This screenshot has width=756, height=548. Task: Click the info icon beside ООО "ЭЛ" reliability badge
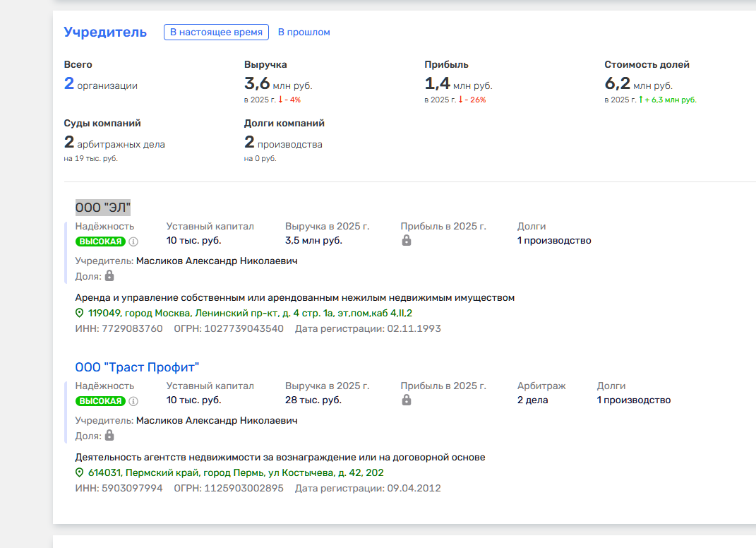click(133, 242)
